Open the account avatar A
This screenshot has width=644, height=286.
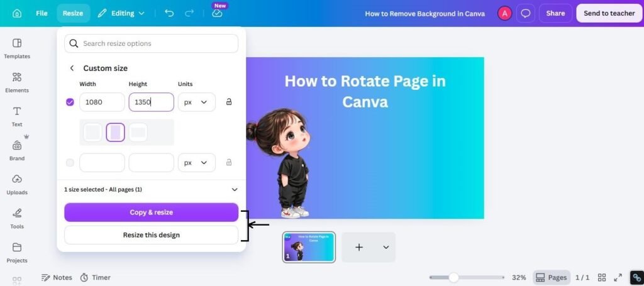504,13
